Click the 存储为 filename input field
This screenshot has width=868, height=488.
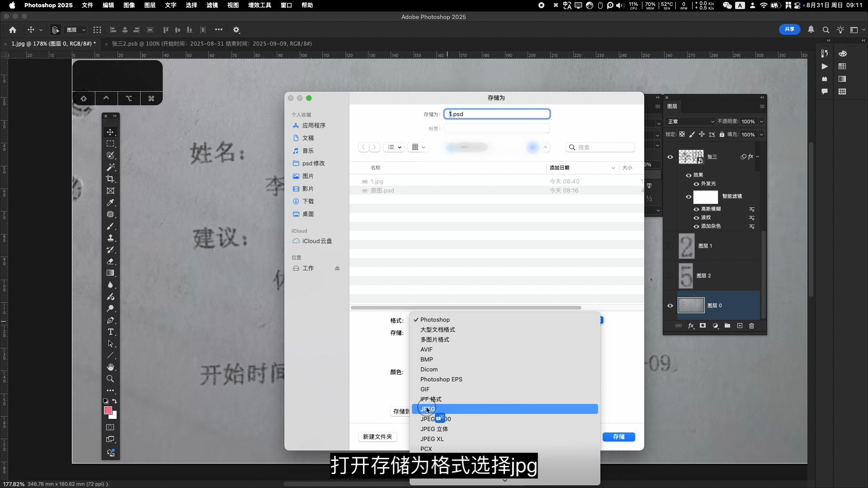pos(496,114)
